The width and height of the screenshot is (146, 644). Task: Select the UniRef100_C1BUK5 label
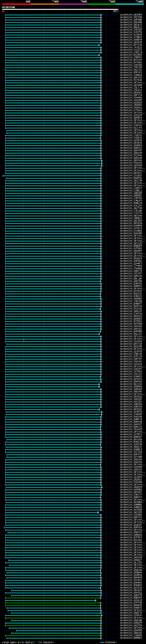(131, 635)
